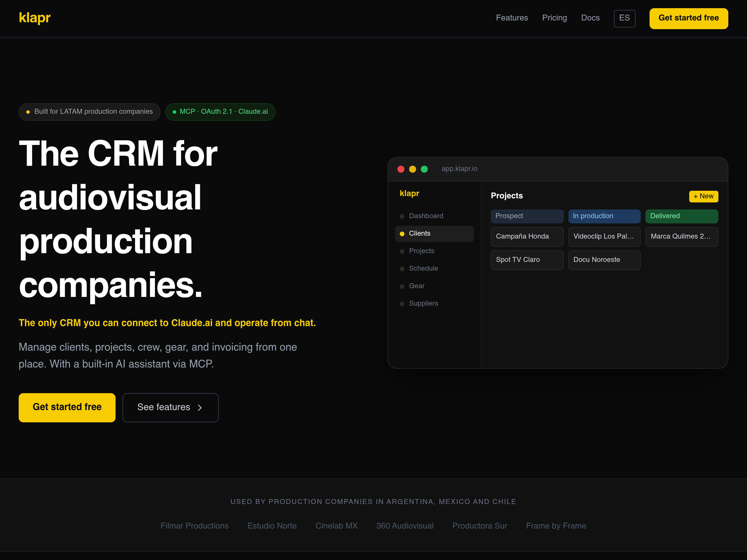Viewport: 747px width, 560px height.
Task: Click the See features button
Action: [170, 407]
